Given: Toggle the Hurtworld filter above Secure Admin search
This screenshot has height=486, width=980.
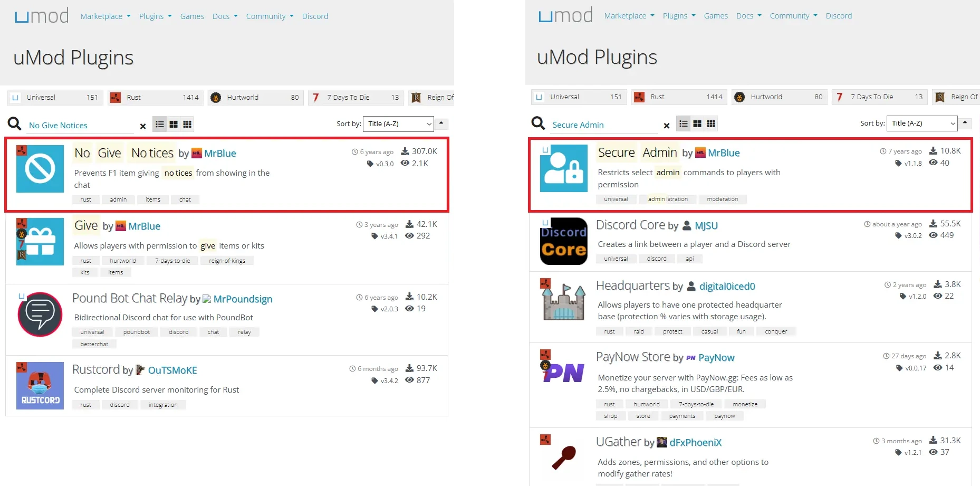Looking at the screenshot, I should (779, 97).
